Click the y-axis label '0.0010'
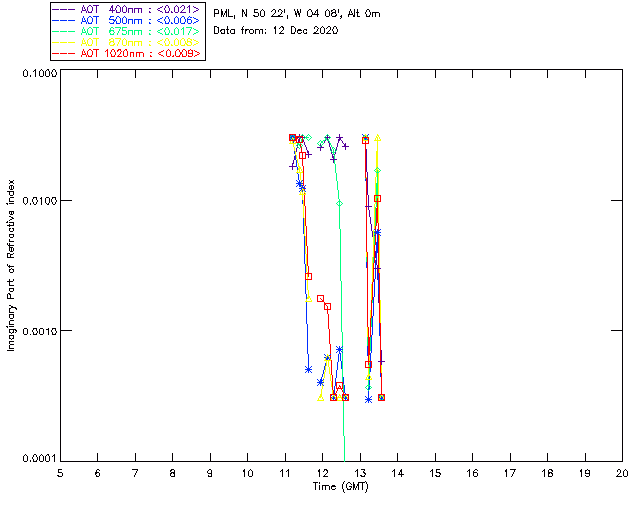 pos(39,331)
